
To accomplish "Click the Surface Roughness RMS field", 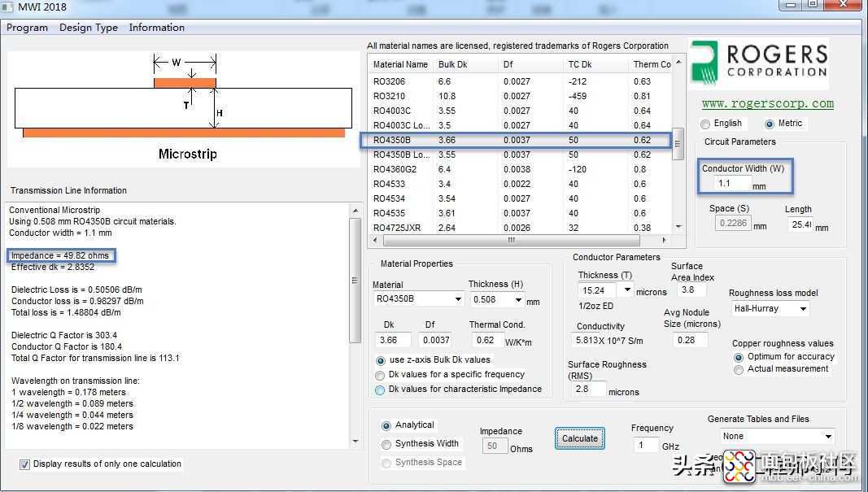I will click(588, 389).
